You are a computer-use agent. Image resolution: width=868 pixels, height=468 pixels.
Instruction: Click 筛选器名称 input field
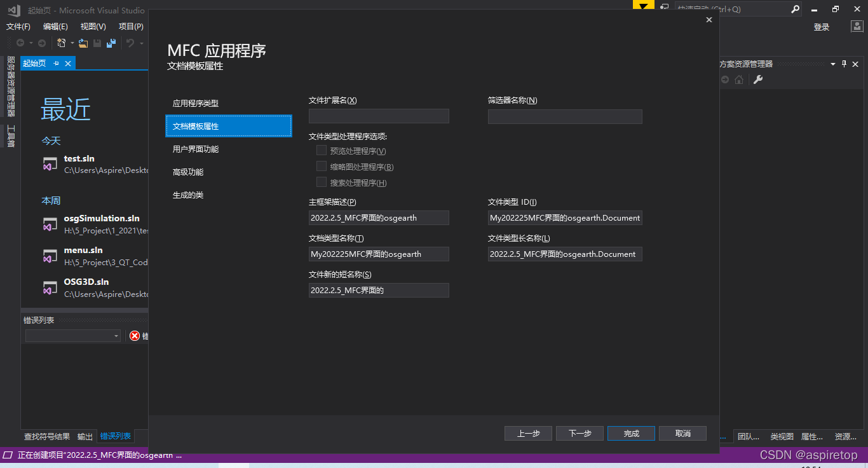pos(565,116)
